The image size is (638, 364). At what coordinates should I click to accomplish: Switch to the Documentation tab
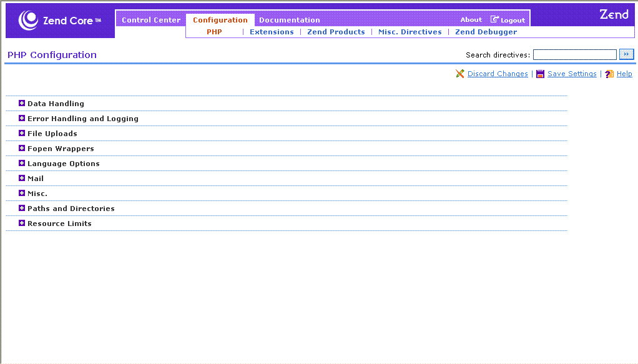tap(289, 20)
